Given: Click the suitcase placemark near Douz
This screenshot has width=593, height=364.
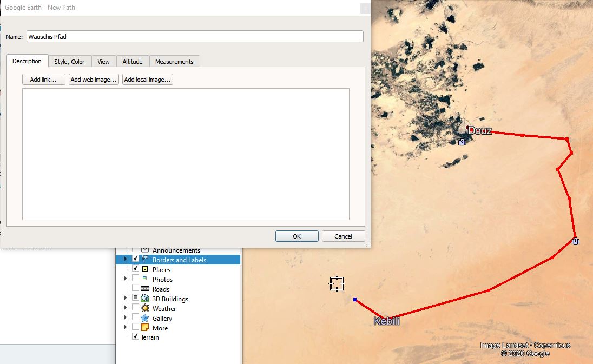Looking at the screenshot, I should click(462, 142).
